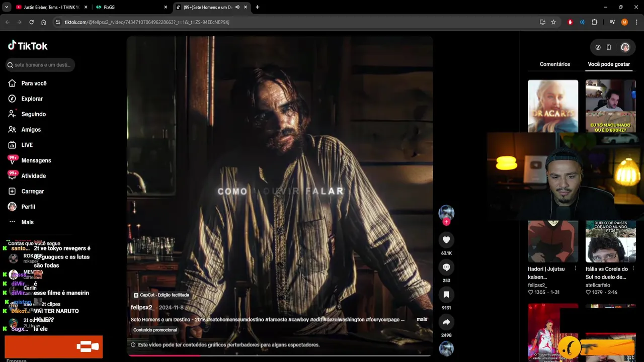The image size is (644, 362).
Task: Switch to Você pode gostar tab
Action: [x=609, y=64]
